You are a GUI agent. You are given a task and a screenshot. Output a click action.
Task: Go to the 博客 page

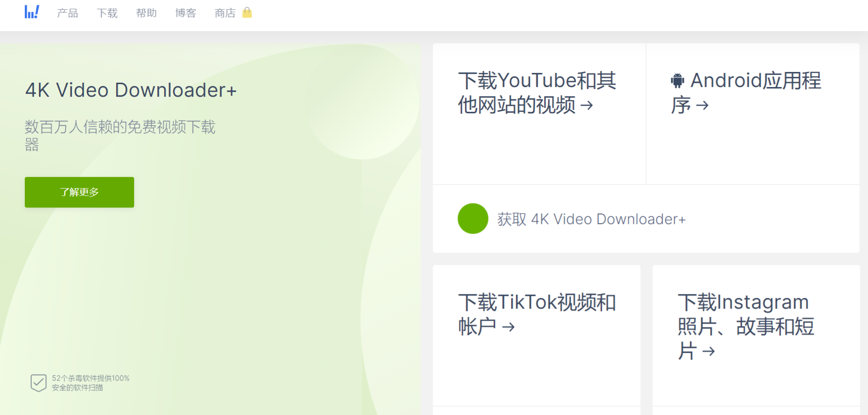click(186, 13)
